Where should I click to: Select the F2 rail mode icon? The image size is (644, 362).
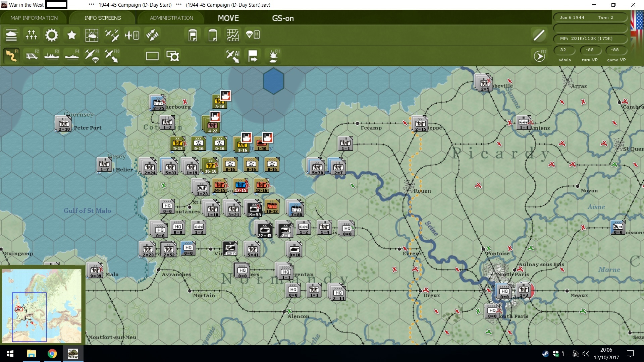click(x=32, y=56)
